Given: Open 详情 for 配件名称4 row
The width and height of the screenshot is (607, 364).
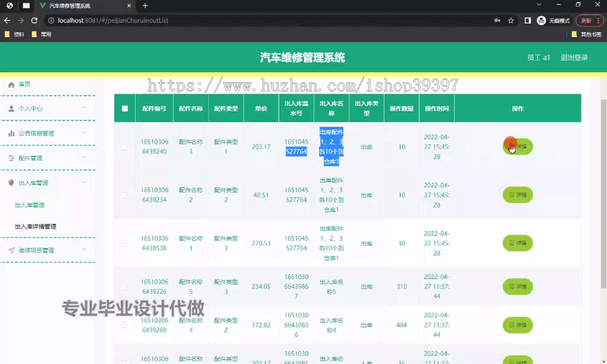Looking at the screenshot, I should point(517,326).
